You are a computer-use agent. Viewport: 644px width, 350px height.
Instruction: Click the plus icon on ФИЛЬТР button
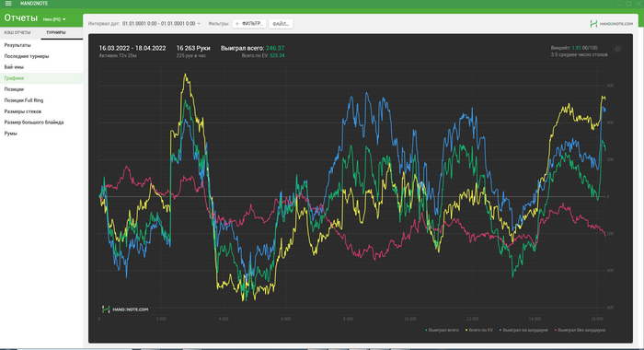coord(237,24)
